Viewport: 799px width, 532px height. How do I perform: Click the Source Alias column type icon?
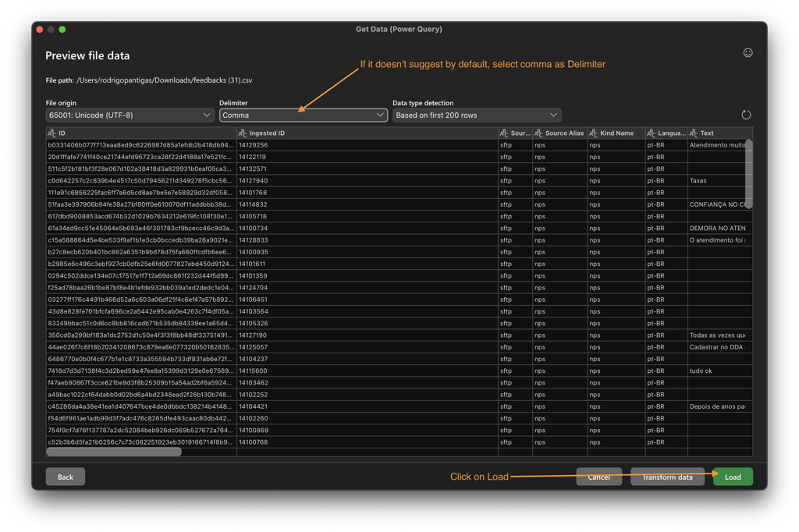538,133
